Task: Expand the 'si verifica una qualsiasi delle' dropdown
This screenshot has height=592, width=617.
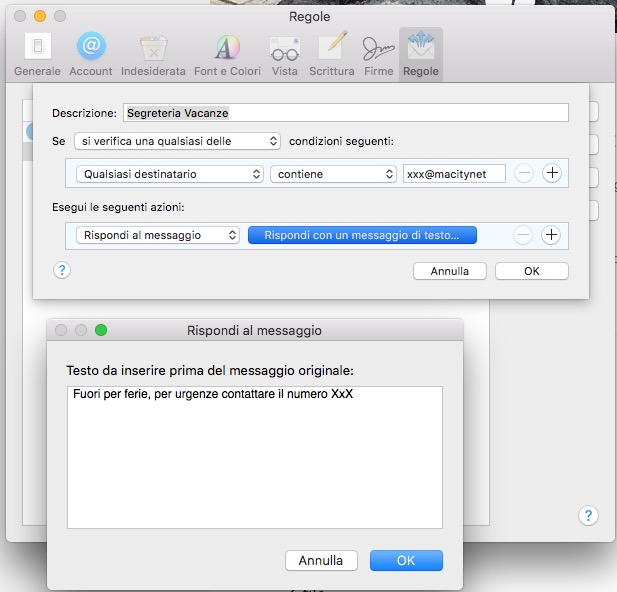Action: [177, 141]
